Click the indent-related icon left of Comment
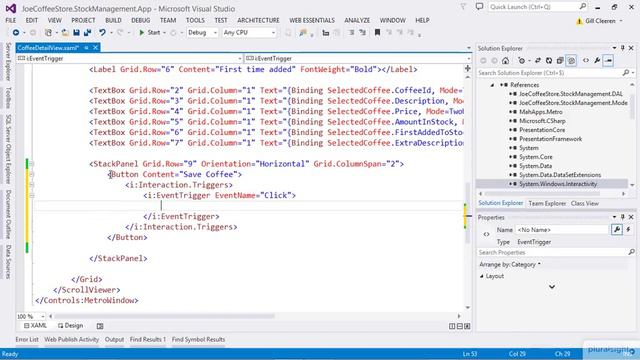The height and width of the screenshot is (360, 640). tap(326, 33)
